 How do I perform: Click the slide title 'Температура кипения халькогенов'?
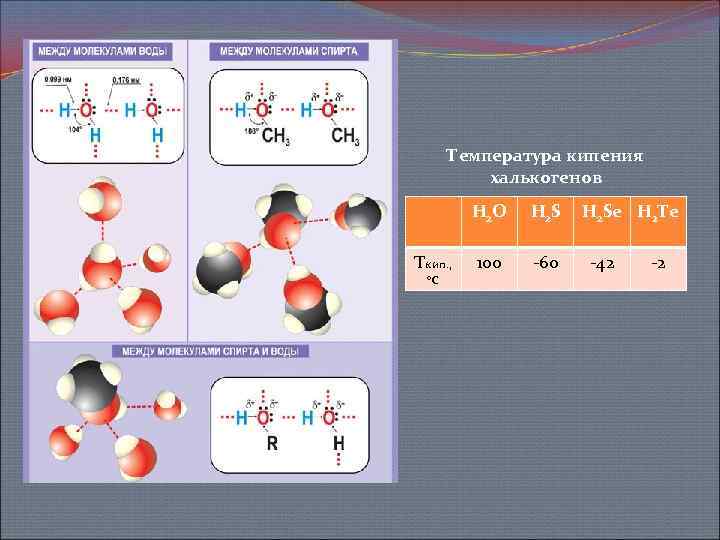[x=545, y=166]
